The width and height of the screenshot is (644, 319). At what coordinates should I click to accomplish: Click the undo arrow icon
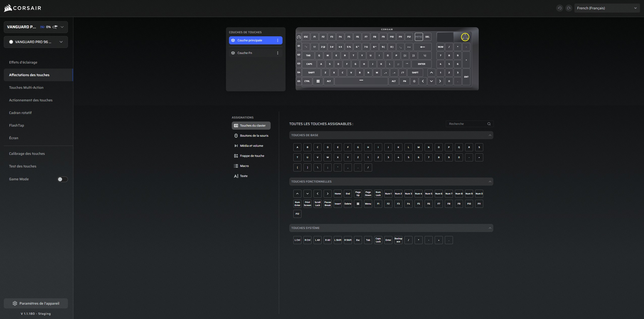[559, 8]
